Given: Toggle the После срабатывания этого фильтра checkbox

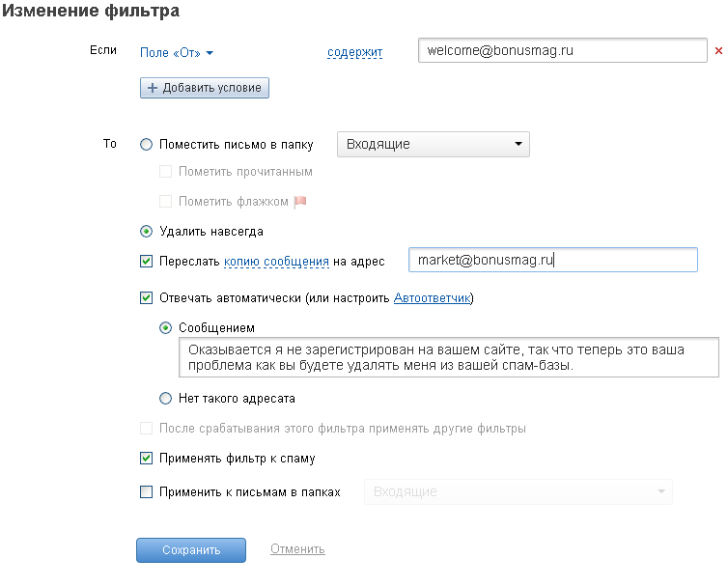Looking at the screenshot, I should coord(146,428).
